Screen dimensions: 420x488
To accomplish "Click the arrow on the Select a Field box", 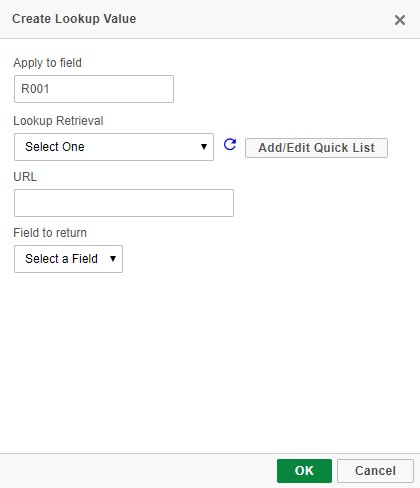I will point(113,259).
